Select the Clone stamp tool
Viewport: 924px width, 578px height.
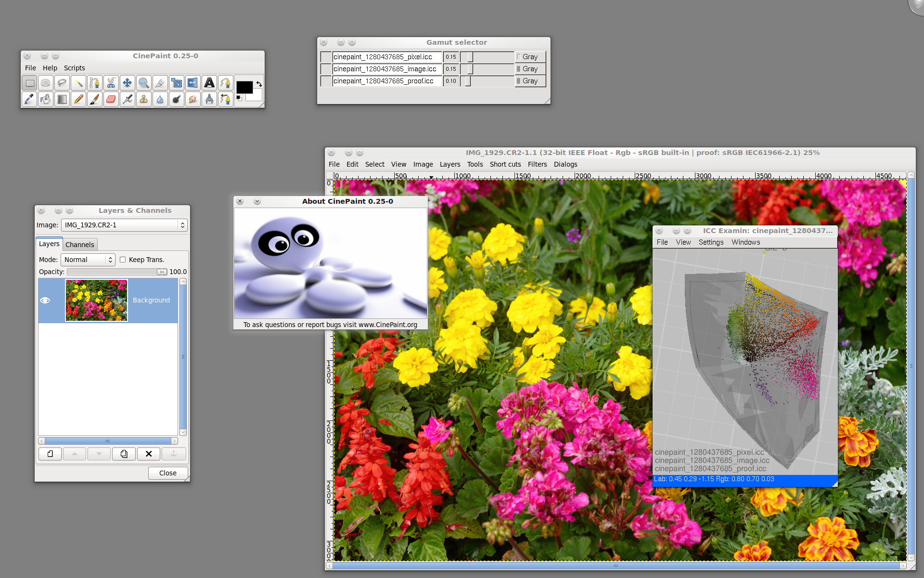coord(144,99)
